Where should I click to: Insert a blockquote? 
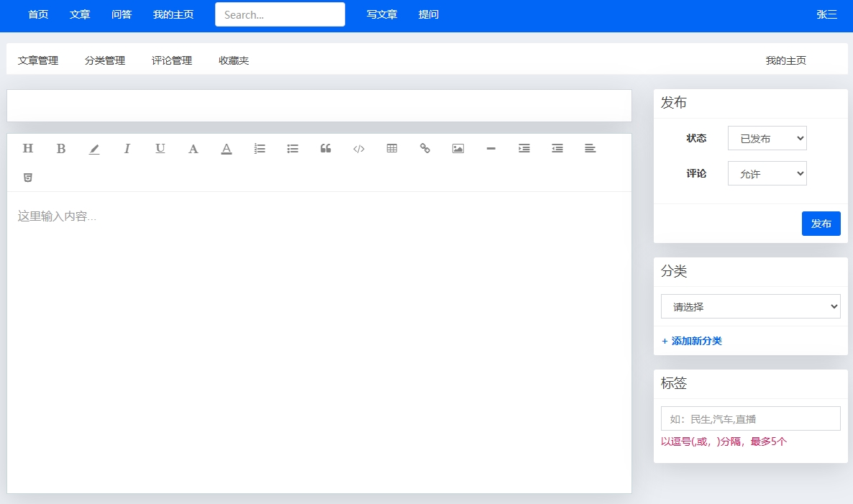click(325, 148)
